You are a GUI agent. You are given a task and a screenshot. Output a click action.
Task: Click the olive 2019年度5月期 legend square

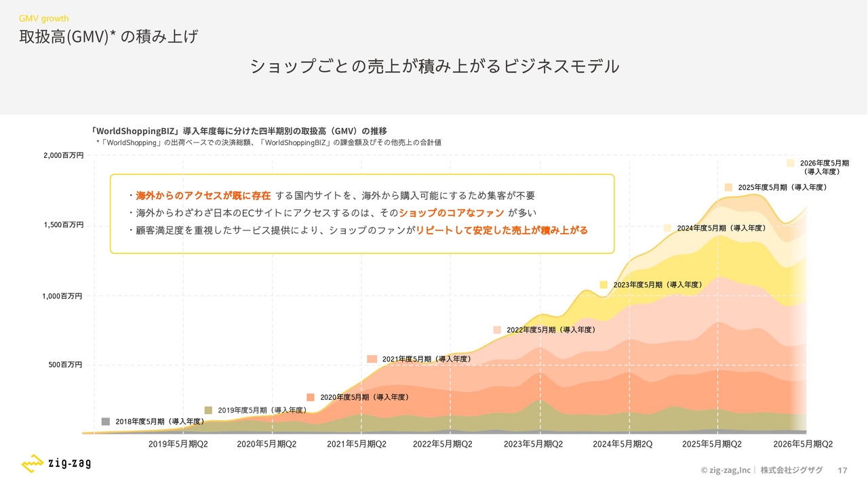(x=208, y=410)
